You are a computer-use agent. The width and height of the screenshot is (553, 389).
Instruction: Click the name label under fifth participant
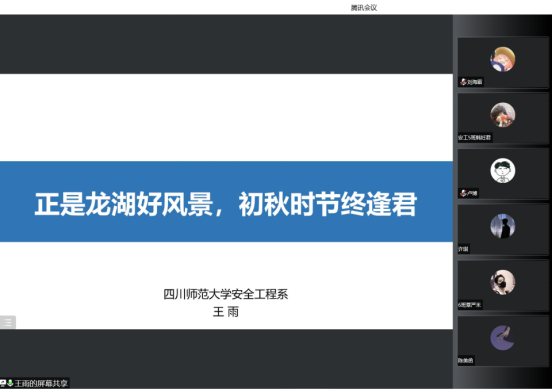click(x=469, y=305)
